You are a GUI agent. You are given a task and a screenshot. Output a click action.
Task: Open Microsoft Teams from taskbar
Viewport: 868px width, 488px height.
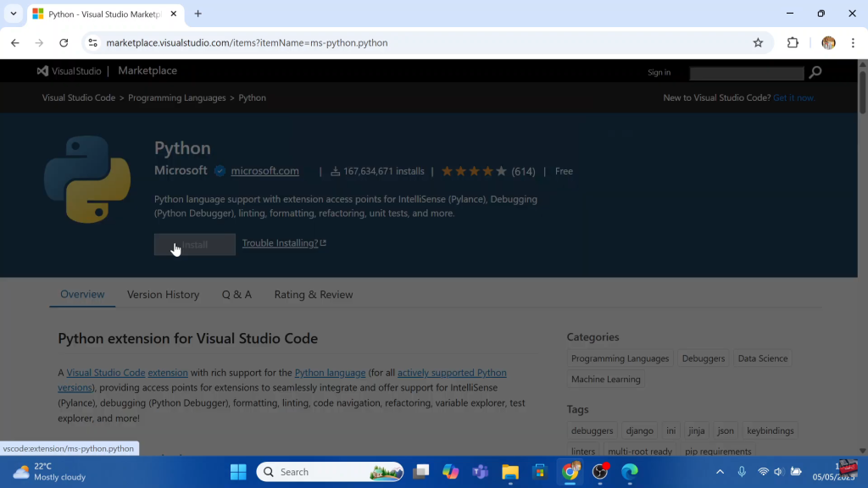click(480, 472)
